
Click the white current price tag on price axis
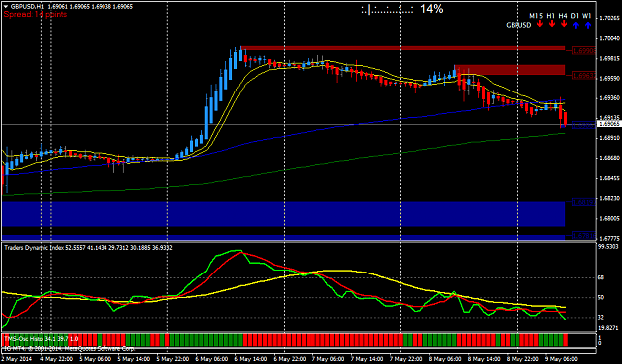click(608, 124)
